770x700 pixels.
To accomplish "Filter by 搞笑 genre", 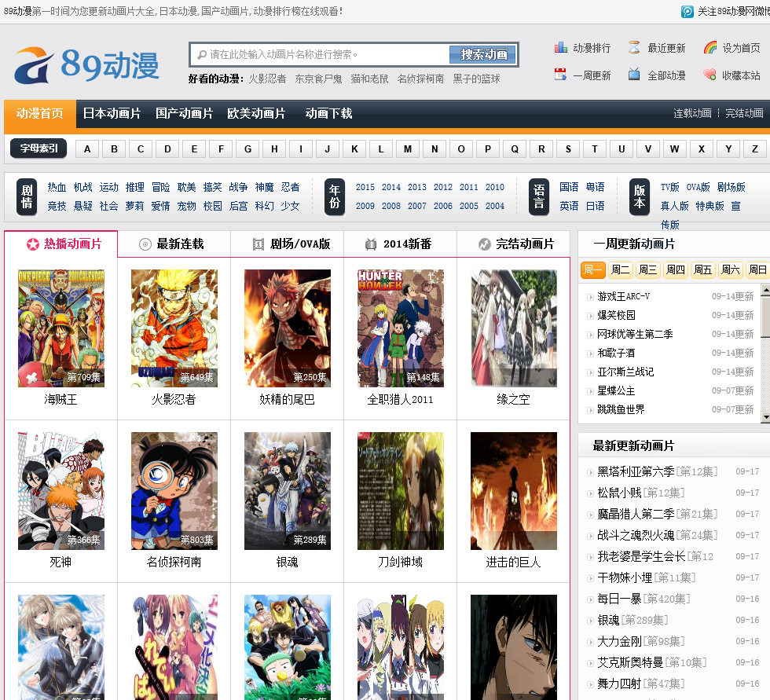I will point(212,187).
